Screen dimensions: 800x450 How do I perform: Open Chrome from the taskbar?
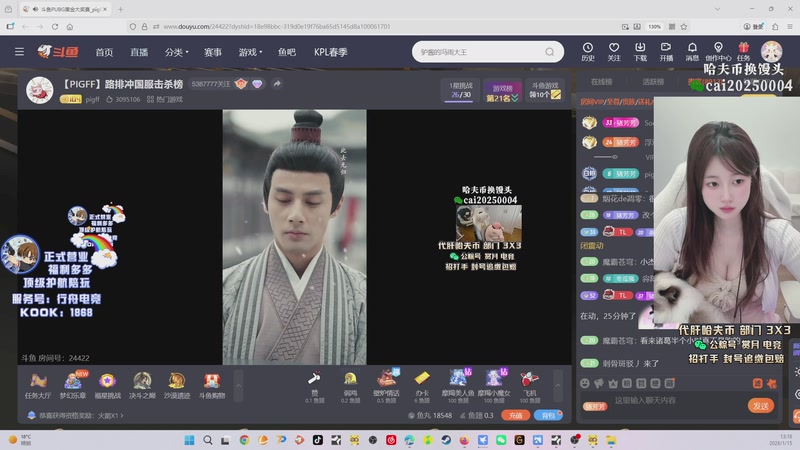(x=244, y=440)
